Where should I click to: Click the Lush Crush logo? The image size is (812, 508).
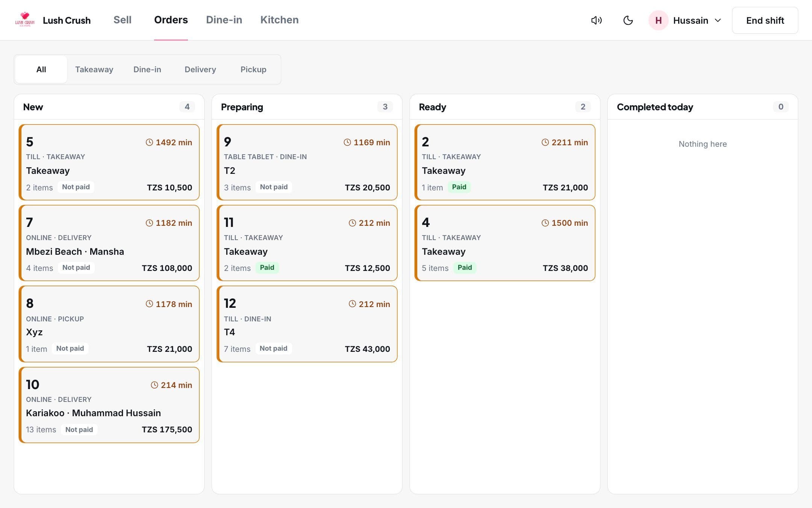[25, 20]
